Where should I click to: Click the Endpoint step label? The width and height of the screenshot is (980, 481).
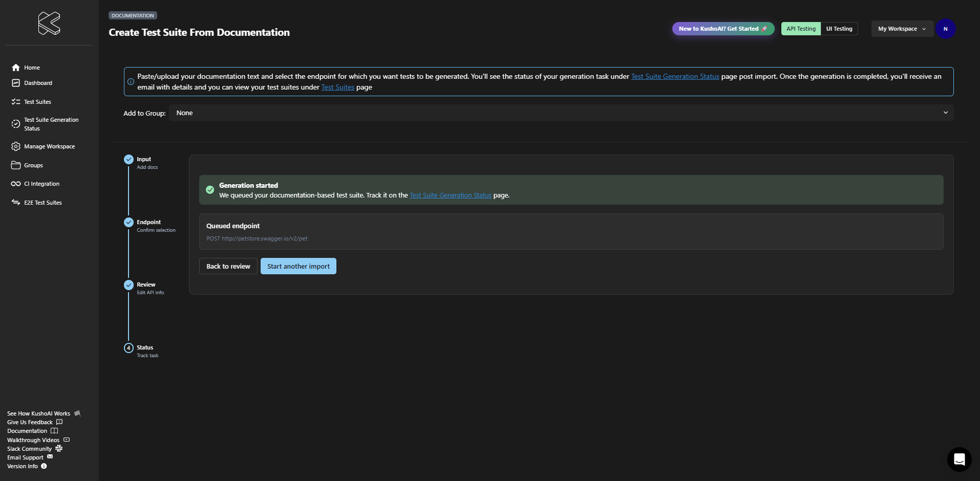(148, 222)
